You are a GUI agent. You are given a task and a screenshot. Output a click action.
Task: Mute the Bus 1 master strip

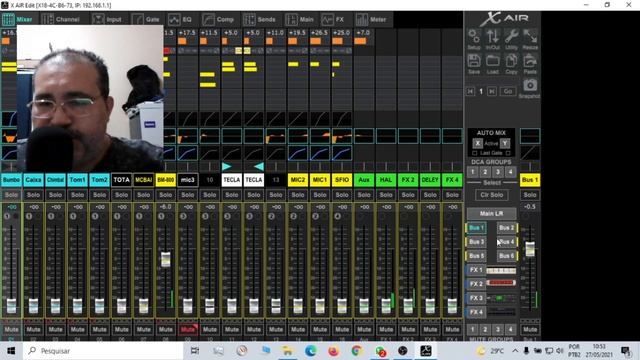[x=530, y=329]
